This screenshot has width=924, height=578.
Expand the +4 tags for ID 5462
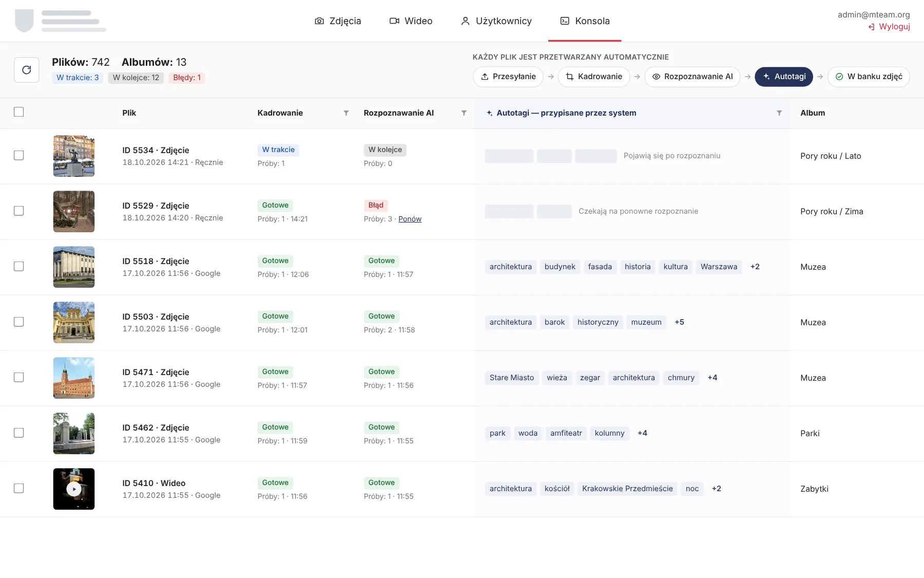tap(642, 433)
